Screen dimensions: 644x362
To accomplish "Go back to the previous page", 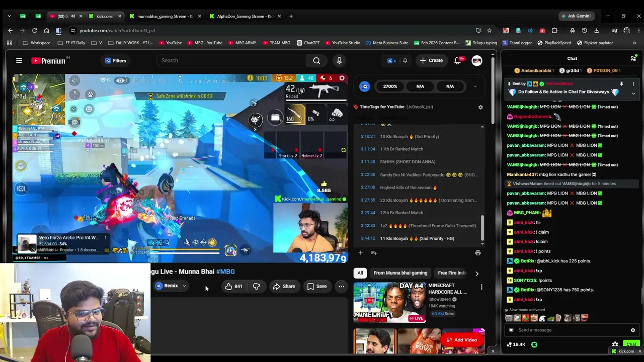I will coord(10,30).
